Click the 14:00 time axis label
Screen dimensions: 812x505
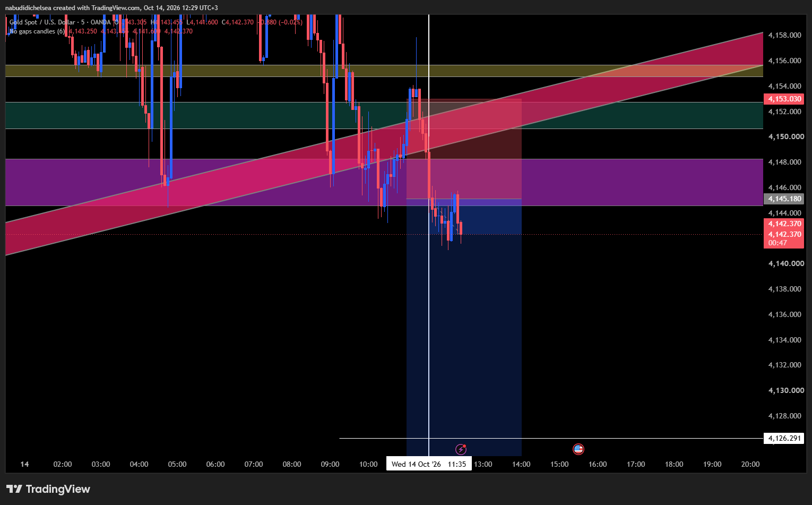pyautogui.click(x=521, y=464)
